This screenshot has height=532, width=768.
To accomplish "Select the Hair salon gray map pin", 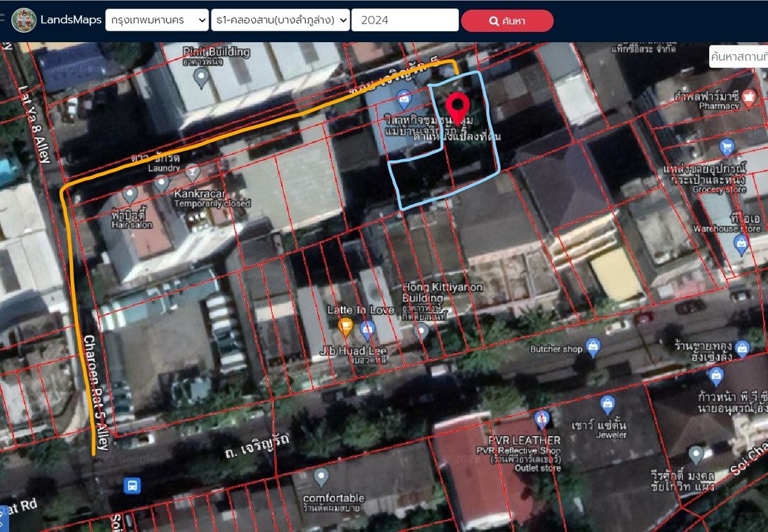I will tap(130, 194).
